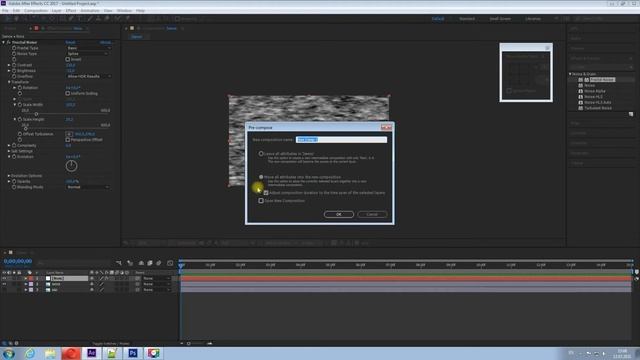640x360 pixels.
Task: Click Toggle Switches / Modes button
Action: 110,344
